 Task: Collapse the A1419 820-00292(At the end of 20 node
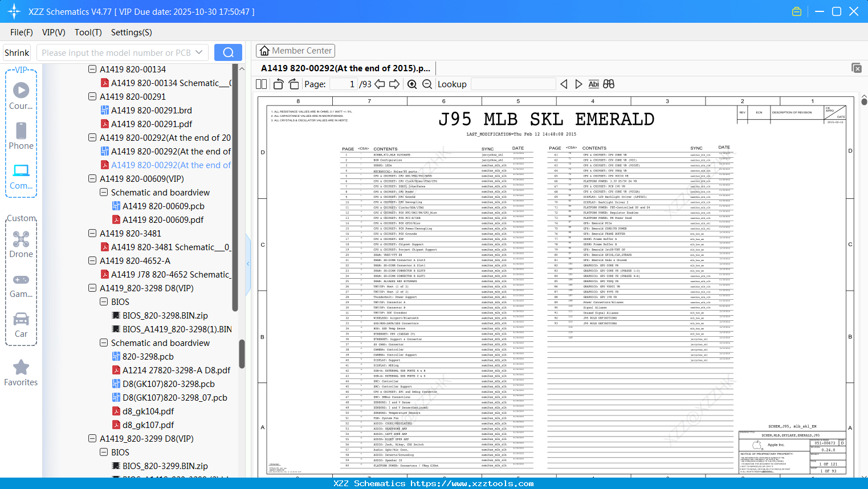point(92,137)
